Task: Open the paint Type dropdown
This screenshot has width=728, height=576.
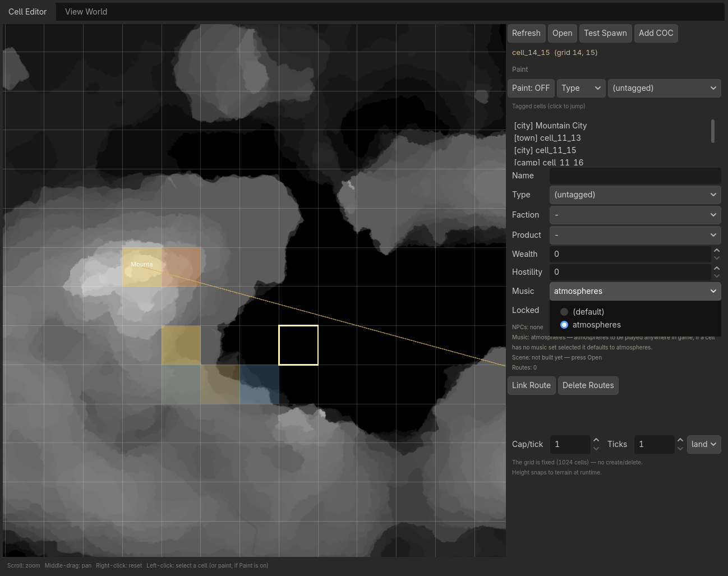Action: pos(581,88)
